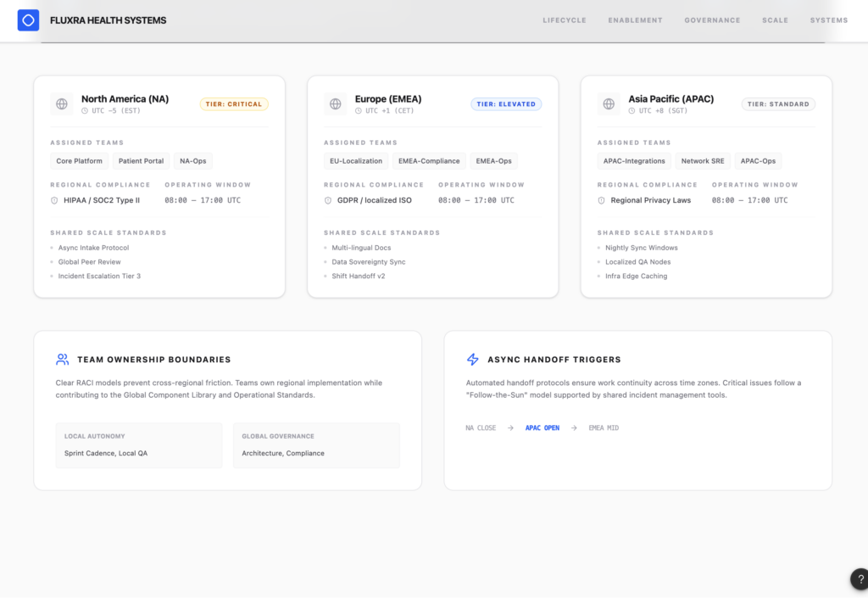Click the Global Governance box

point(317,445)
